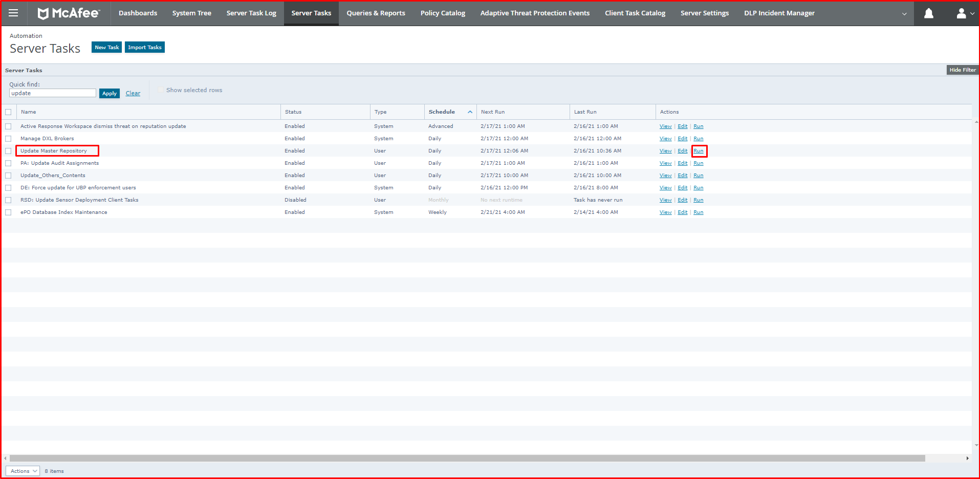
Task: Click the Advanced schedule cell
Action: pyautogui.click(x=441, y=126)
